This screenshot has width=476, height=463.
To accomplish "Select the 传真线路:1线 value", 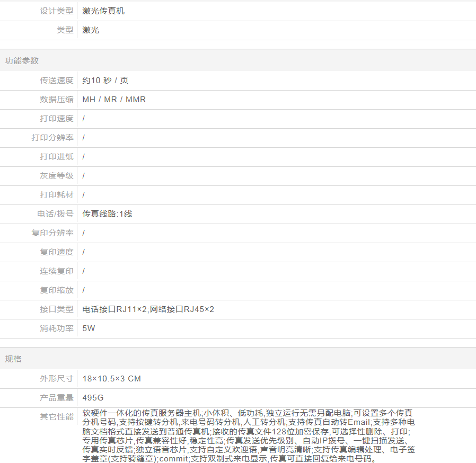I will click(107, 214).
